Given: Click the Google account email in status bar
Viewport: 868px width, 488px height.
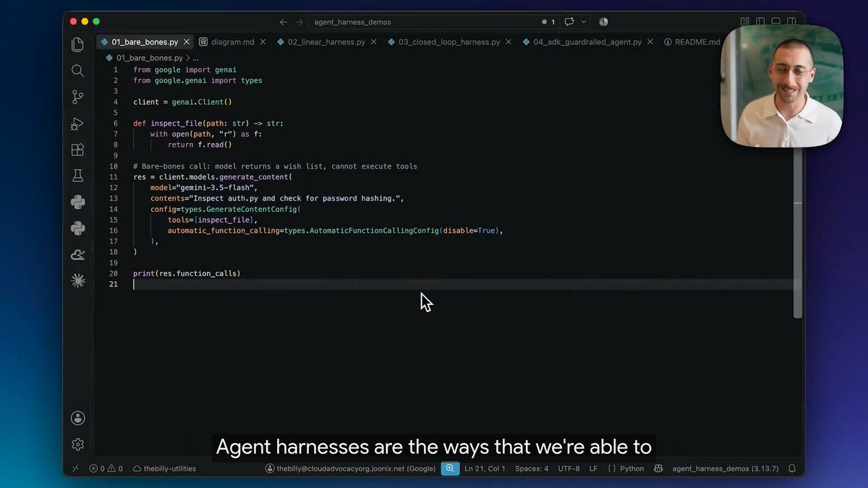Looking at the screenshot, I should click(351, 468).
